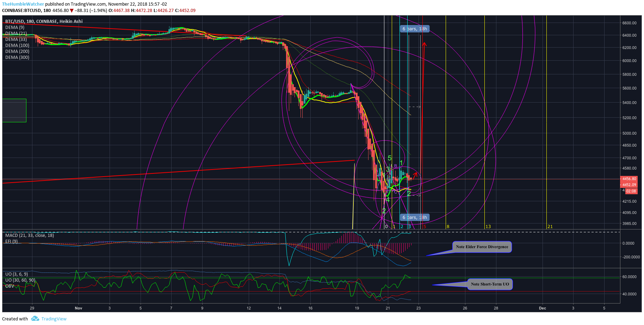Click the Fibonacci time zone label 13
Viewport: 644px width, 325px height.
[488, 227]
